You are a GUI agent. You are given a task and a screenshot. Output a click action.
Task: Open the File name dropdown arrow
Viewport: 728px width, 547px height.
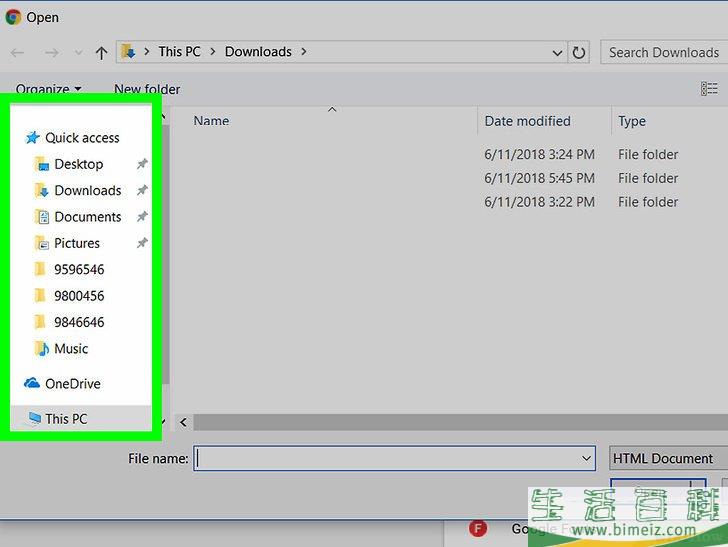[586, 458]
